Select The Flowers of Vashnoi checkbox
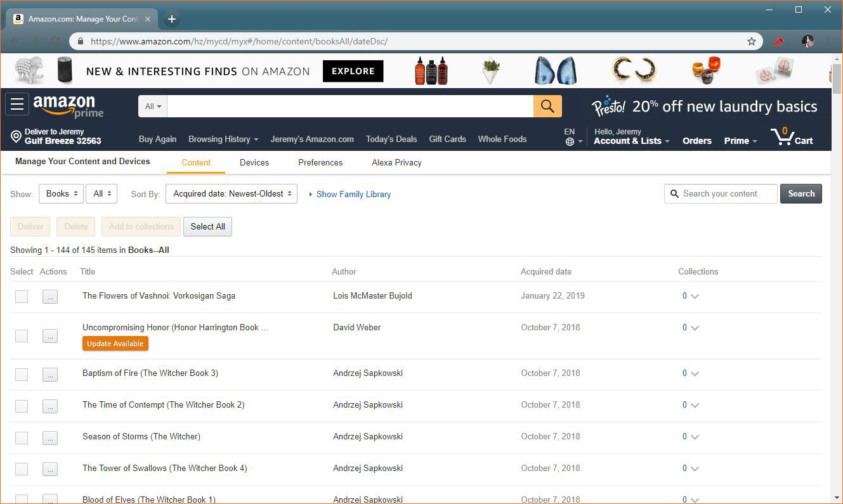843x504 pixels. point(22,296)
